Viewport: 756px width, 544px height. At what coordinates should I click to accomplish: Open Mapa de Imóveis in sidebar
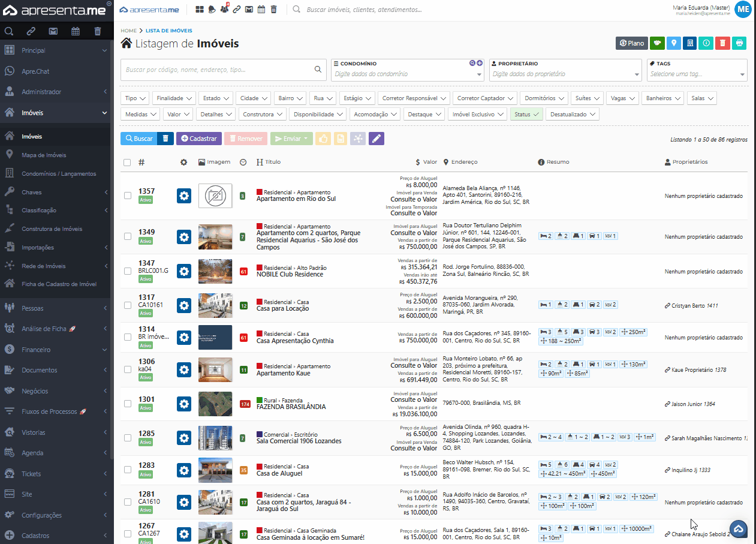(44, 155)
